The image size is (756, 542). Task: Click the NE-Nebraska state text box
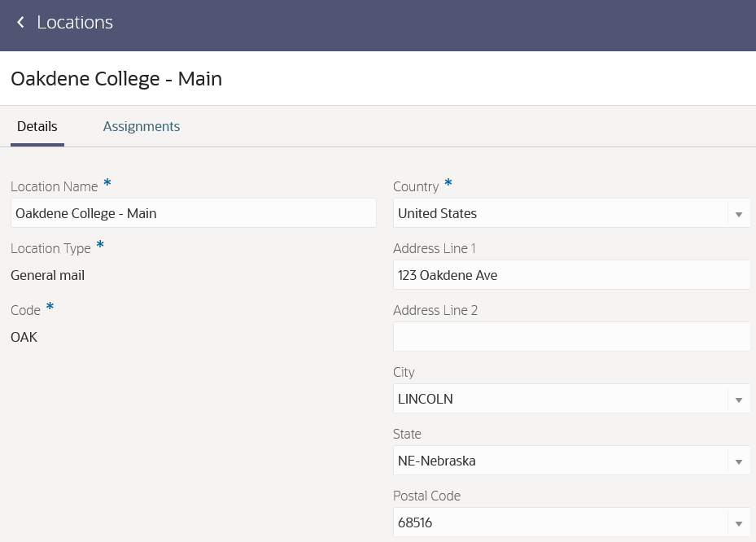coord(560,461)
